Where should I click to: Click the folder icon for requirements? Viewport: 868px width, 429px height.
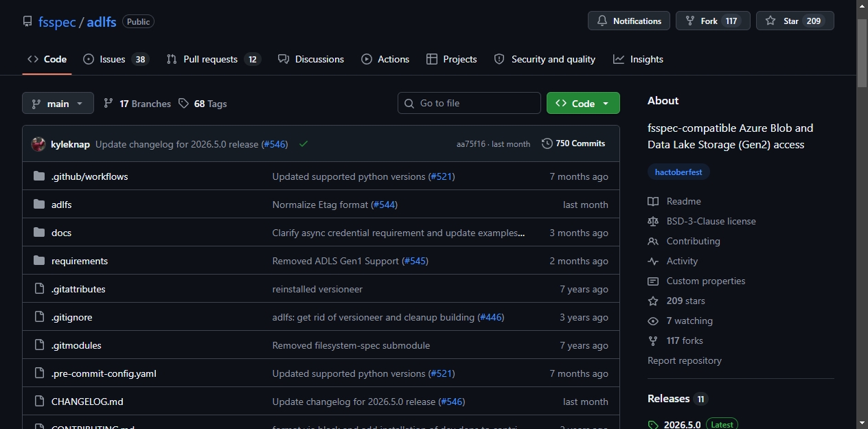click(39, 261)
